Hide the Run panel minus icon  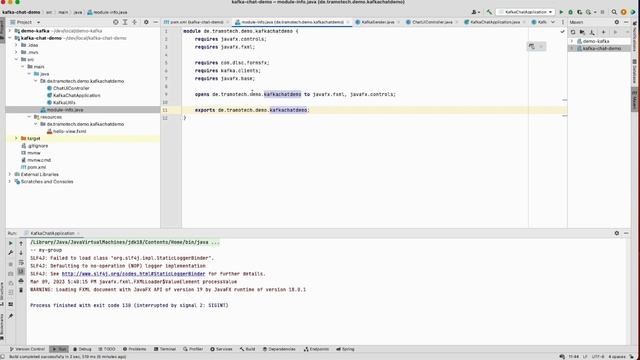626,233
